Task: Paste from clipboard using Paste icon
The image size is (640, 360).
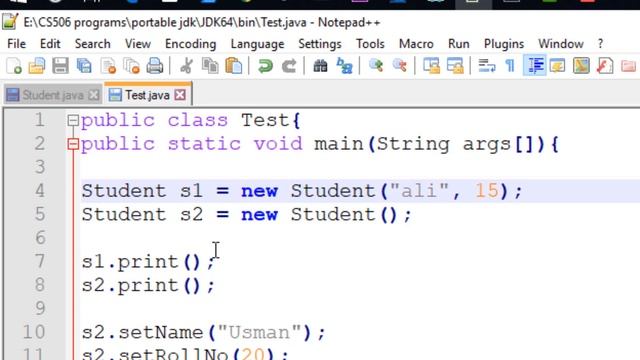Action: [233, 66]
